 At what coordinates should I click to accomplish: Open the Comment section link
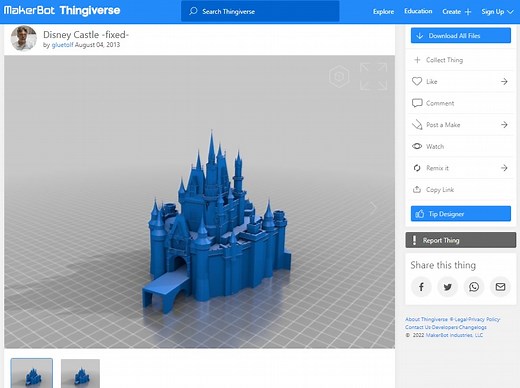coord(440,103)
